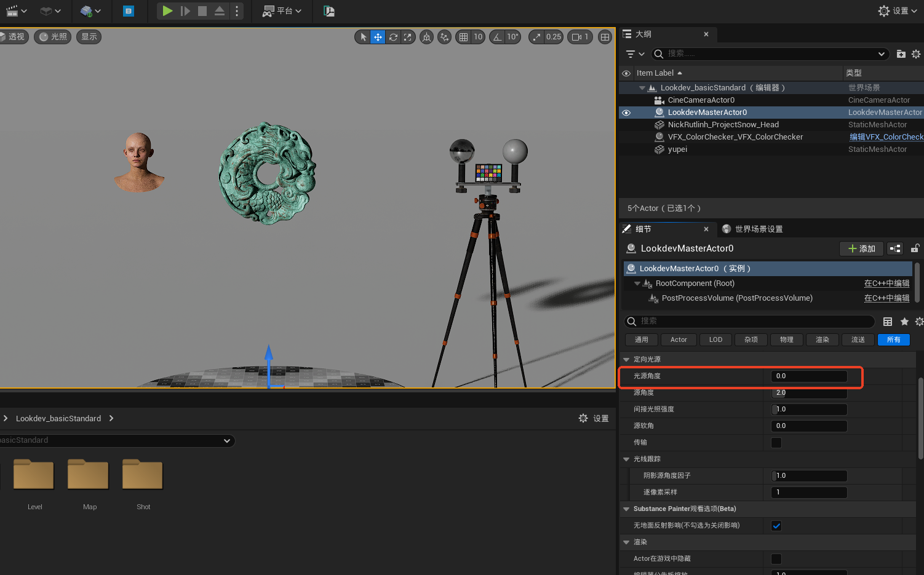Click the 添加 add component button
Image resolution: width=924 pixels, height=575 pixels.
pyautogui.click(x=861, y=248)
